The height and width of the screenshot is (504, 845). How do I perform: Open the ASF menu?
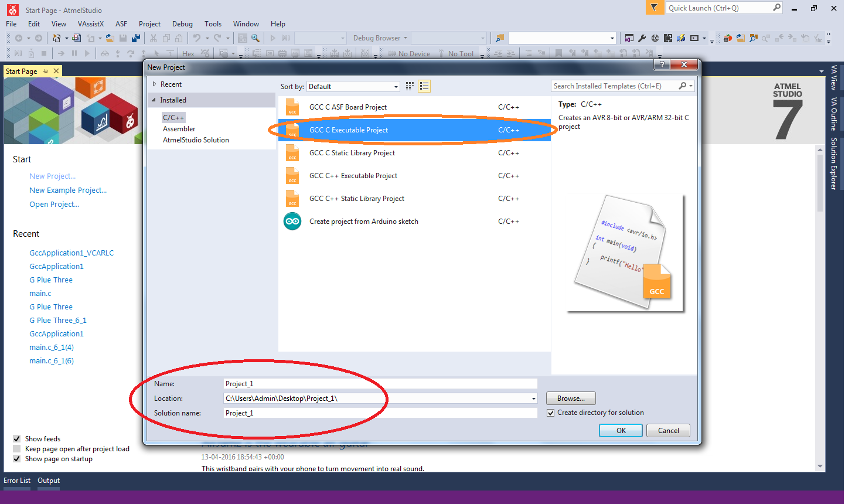[121, 23]
